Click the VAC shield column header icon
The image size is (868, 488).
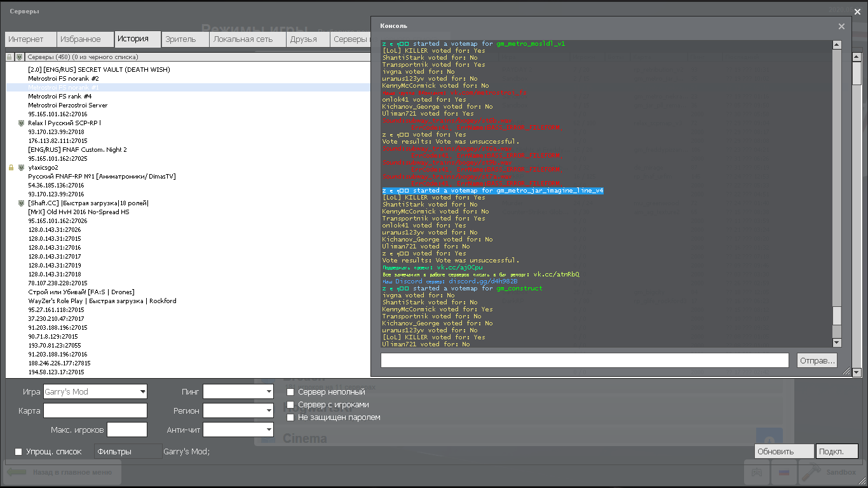20,57
